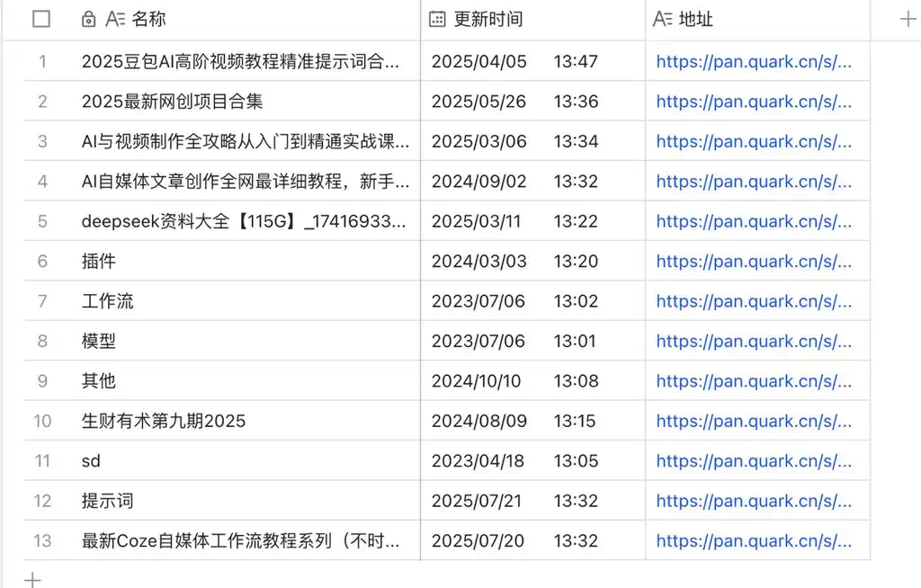Click the date cell 2024/08/09 13:15
Viewport: 921px width, 588px height.
532,421
